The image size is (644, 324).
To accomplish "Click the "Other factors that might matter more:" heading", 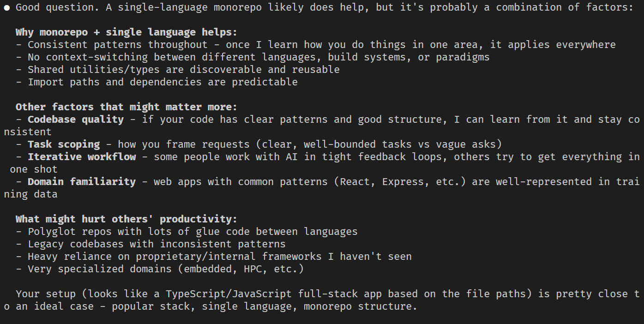I will click(126, 107).
